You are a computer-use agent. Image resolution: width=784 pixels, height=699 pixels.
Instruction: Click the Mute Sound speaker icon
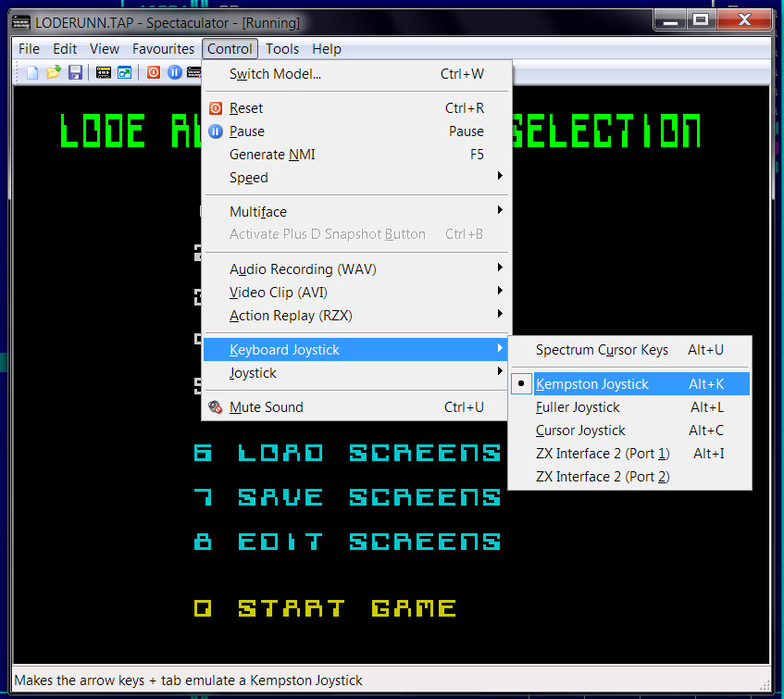216,407
